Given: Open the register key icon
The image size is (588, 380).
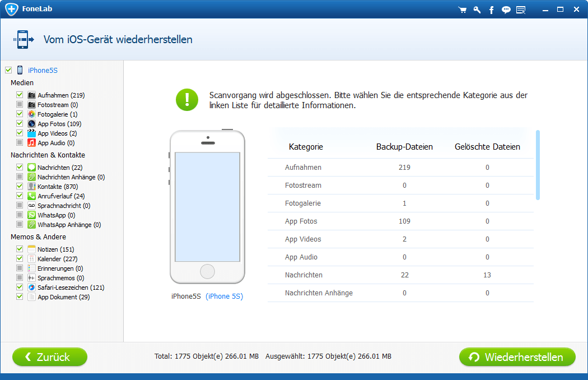Looking at the screenshot, I should tap(477, 10).
